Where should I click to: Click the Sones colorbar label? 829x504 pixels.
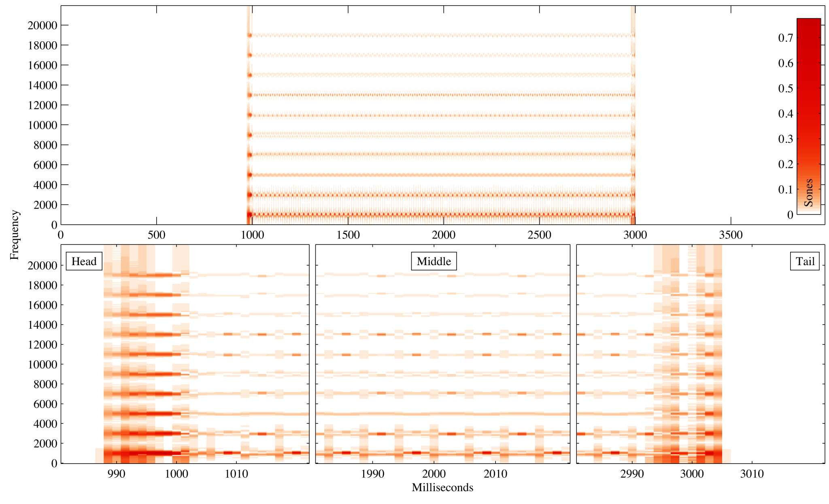coord(808,193)
